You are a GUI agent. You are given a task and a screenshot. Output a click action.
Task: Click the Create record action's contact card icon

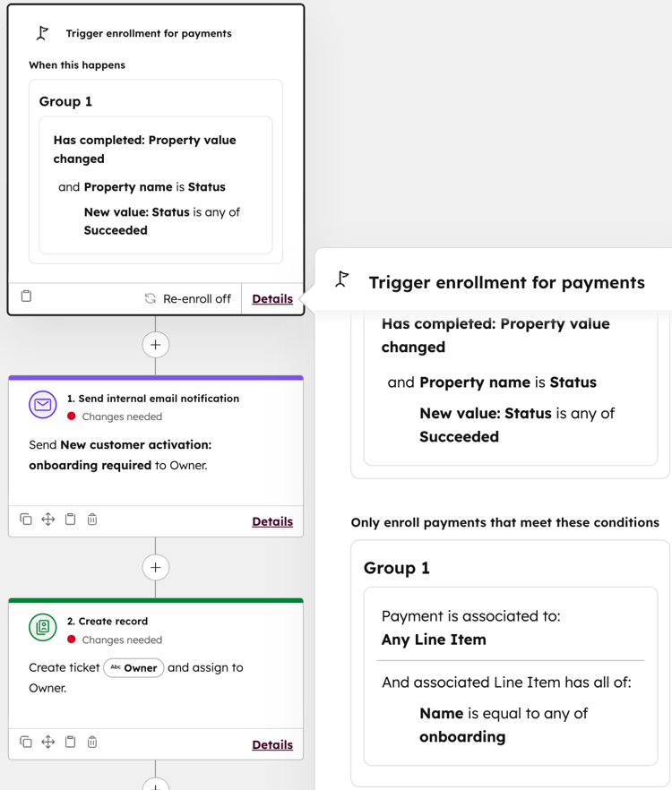(42, 628)
